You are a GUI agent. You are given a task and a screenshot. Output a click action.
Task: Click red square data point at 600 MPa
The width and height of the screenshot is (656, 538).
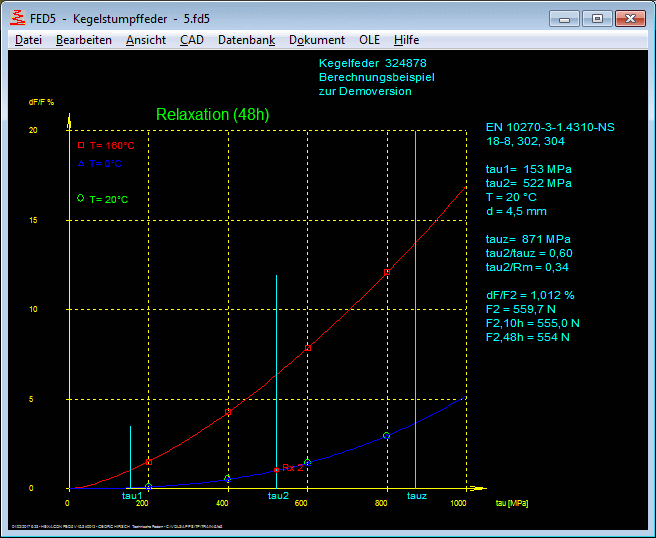click(x=308, y=348)
